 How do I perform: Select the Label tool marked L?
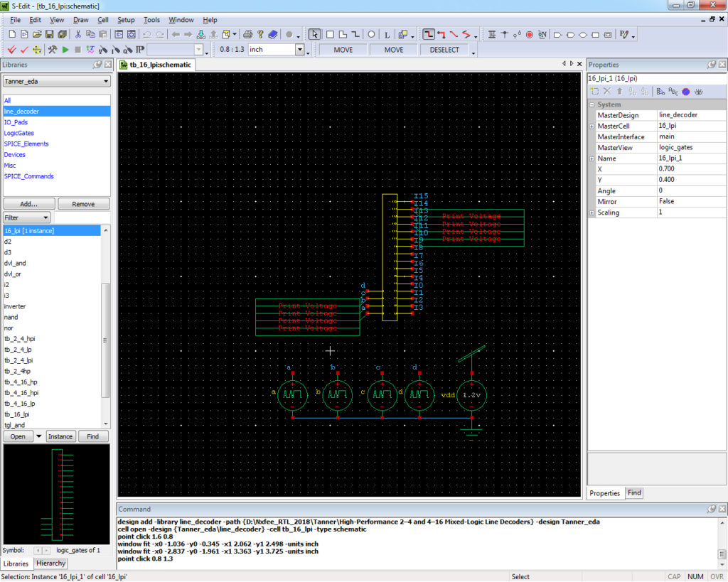[387, 33]
